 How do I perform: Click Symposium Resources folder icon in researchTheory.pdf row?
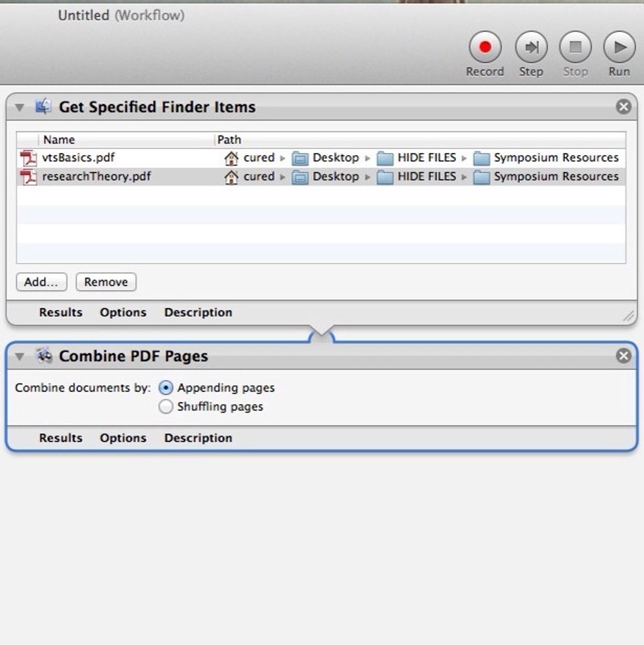pos(482,177)
